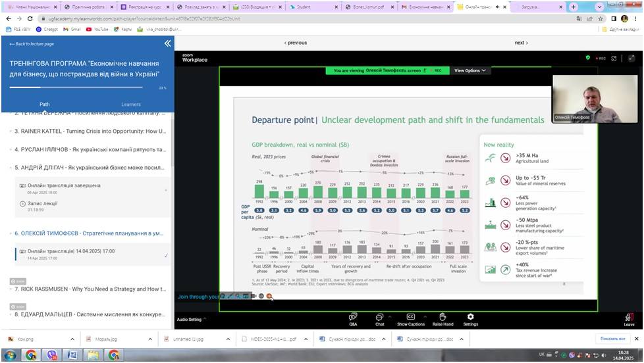Image resolution: width=644 pixels, height=363 pixels.
Task: Open the Zoom Chat panel
Action: click(x=380, y=319)
